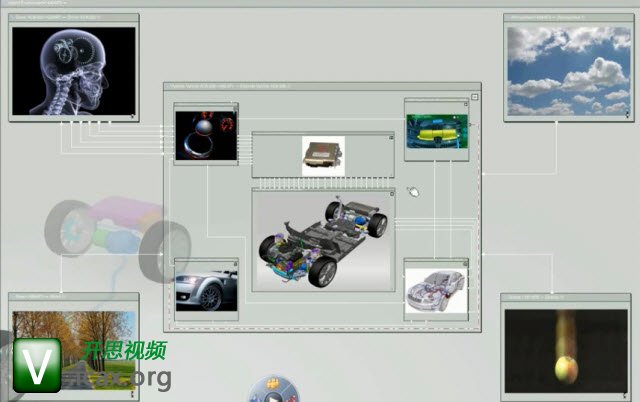
Task: Select the silver car front wheel block
Action: [206, 291]
